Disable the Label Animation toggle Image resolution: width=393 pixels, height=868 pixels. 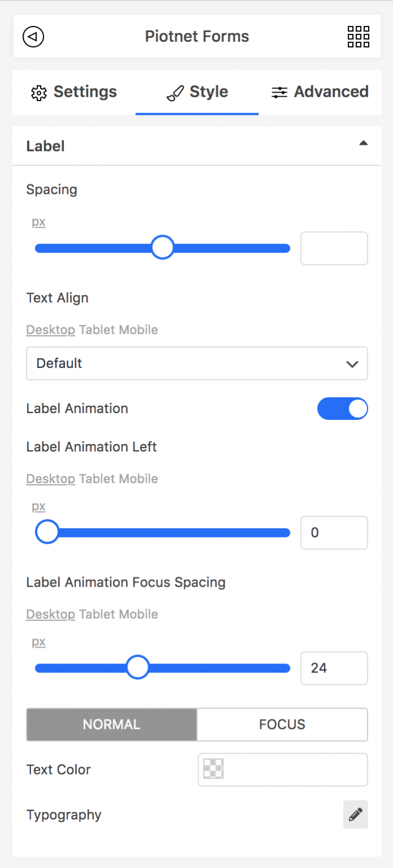343,409
